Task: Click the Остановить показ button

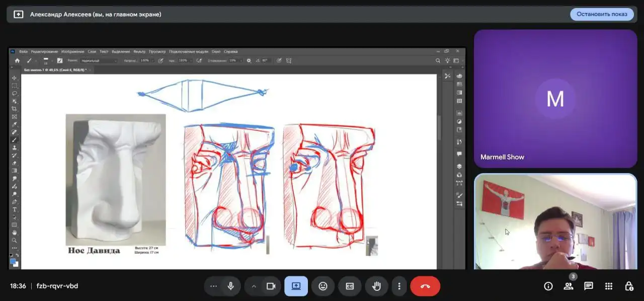Action: [x=602, y=14]
